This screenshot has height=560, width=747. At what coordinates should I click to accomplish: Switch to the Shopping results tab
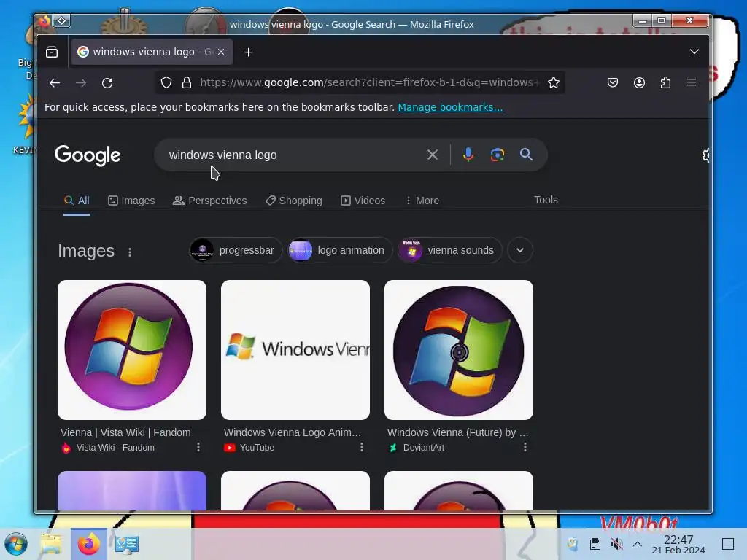pos(293,201)
